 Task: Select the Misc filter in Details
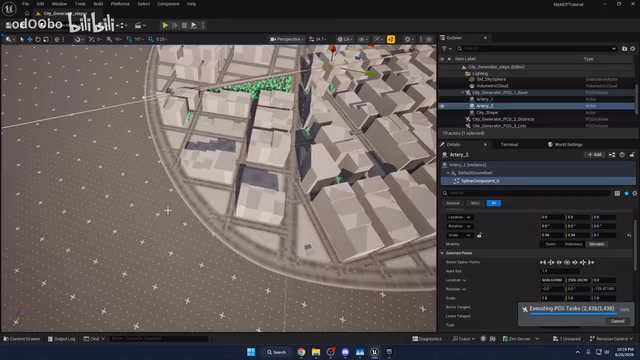[475, 203]
